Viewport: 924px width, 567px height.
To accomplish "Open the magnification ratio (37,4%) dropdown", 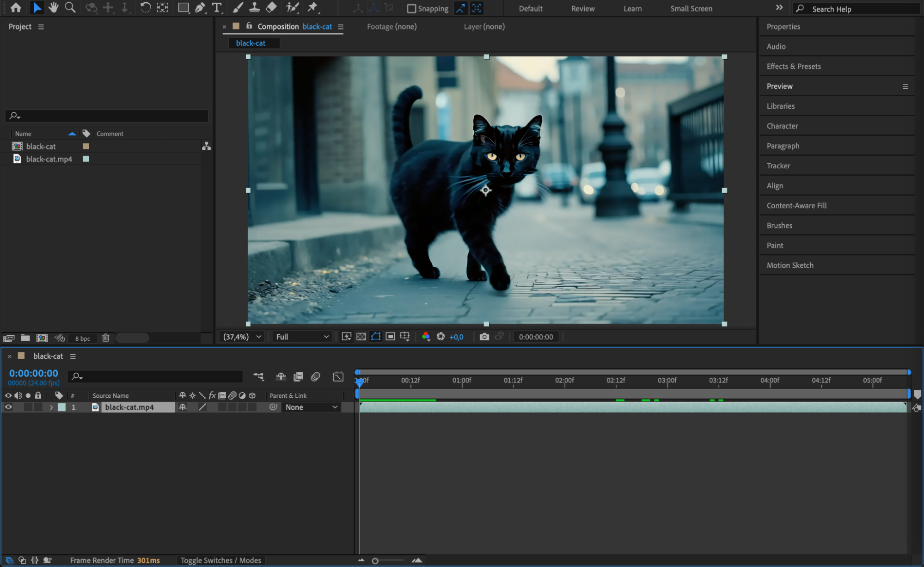I will tap(242, 337).
